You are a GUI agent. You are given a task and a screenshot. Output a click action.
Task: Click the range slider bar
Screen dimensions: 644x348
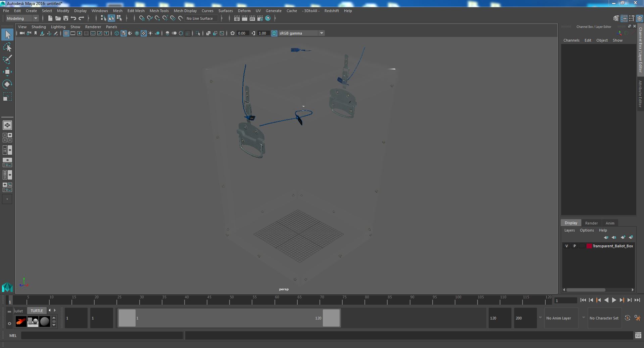tap(229, 318)
